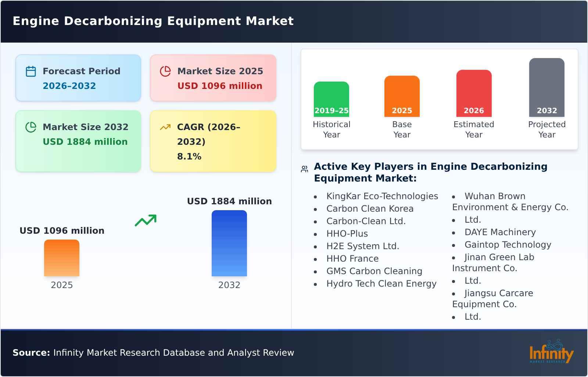Click the trend arrow icon on CAGR card
Image resolution: width=588 pixels, height=377 pixels.
point(165,127)
